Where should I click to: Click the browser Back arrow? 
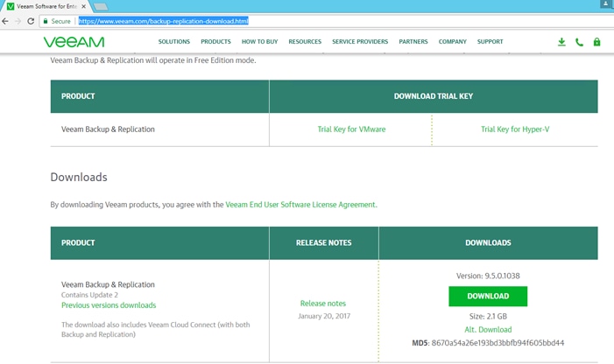pos(5,21)
